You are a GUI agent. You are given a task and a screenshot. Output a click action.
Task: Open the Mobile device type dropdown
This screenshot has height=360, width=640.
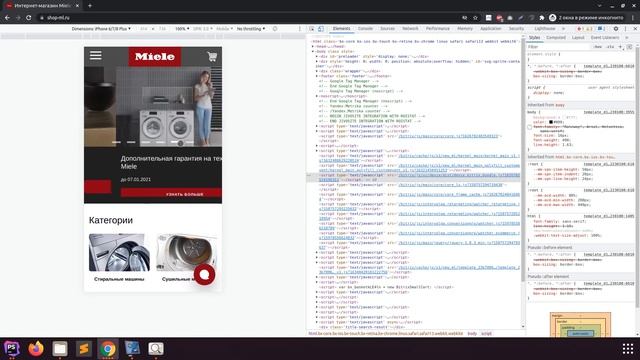pos(224,29)
